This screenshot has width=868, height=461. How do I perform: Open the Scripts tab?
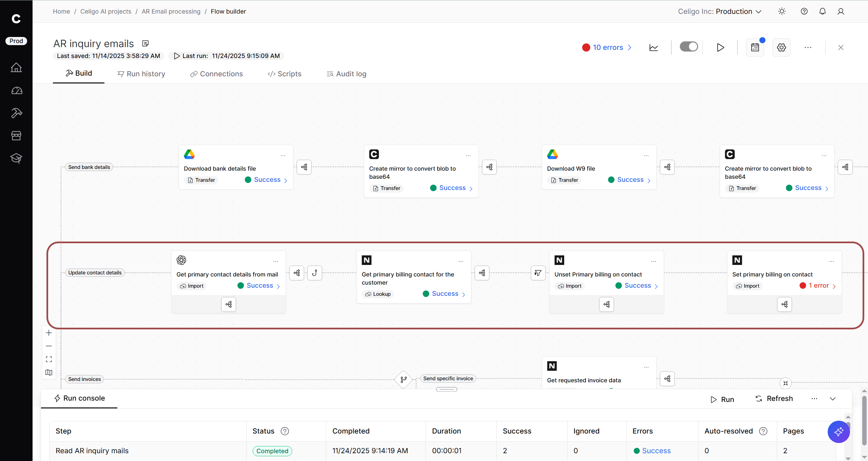pos(284,74)
